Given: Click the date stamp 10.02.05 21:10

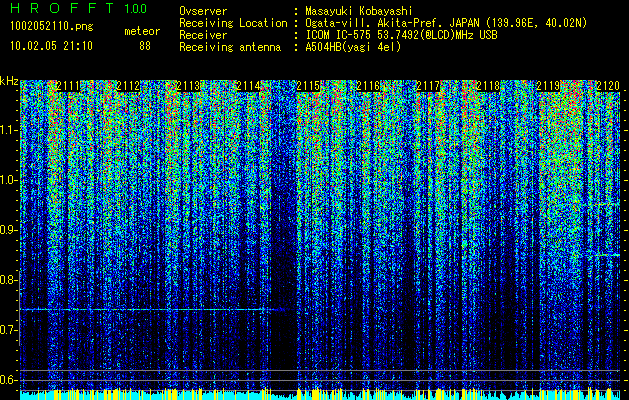Looking at the screenshot, I should tap(51, 46).
